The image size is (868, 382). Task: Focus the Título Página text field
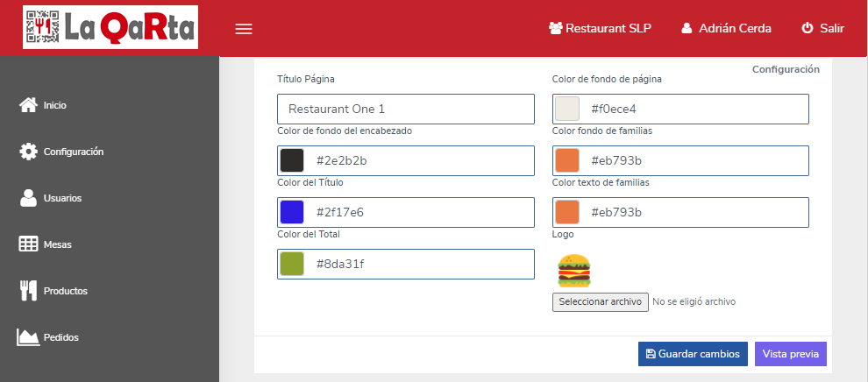(406, 109)
